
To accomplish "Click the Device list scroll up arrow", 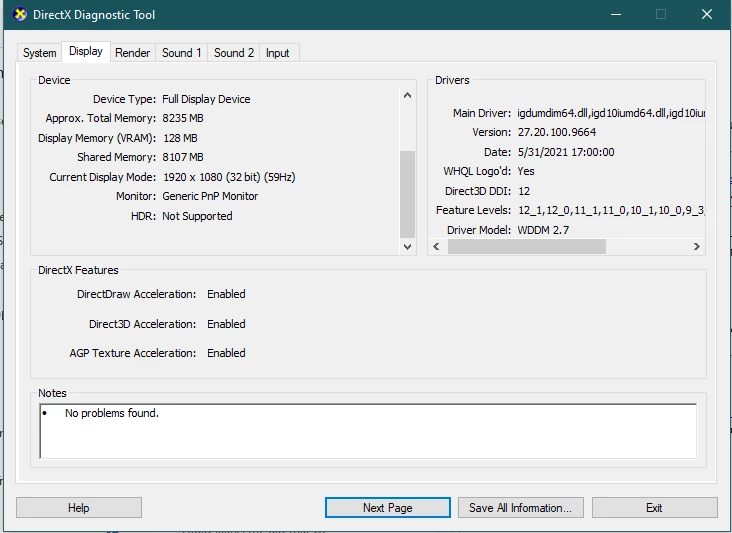I will tap(408, 95).
